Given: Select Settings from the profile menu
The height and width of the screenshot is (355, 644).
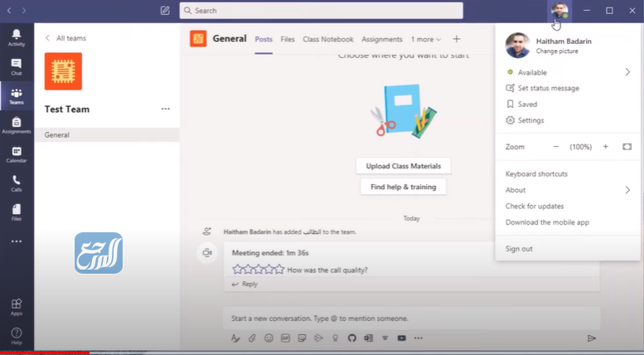Looking at the screenshot, I should click(x=530, y=120).
